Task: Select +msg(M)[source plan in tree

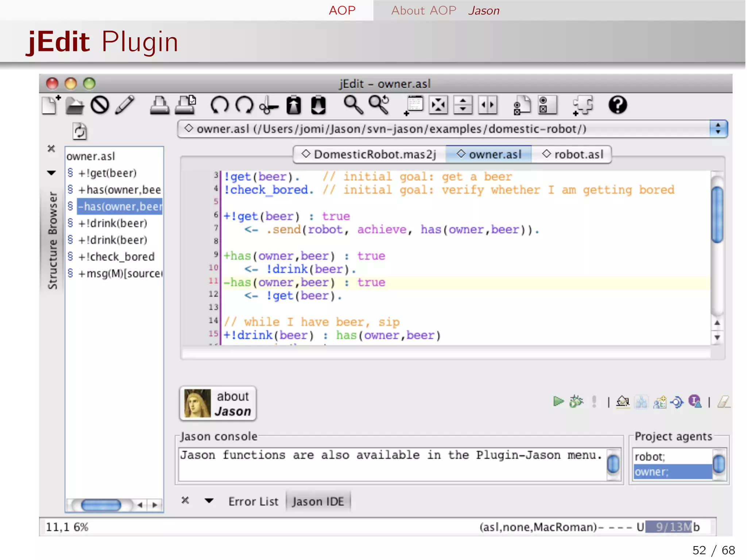Action: (x=120, y=273)
